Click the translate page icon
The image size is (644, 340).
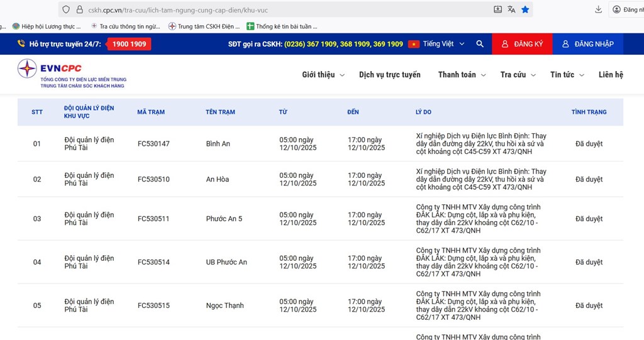click(511, 9)
